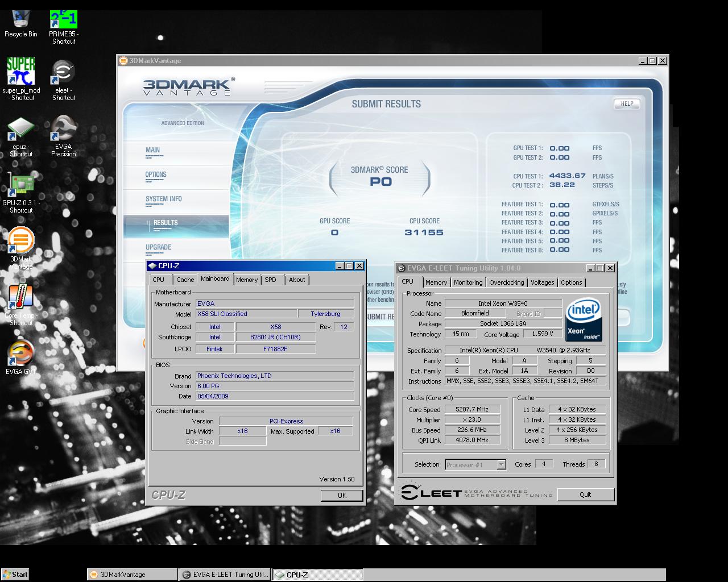The height and width of the screenshot is (582, 728).
Task: Click the Intel Xeon inside logo
Action: tap(584, 319)
